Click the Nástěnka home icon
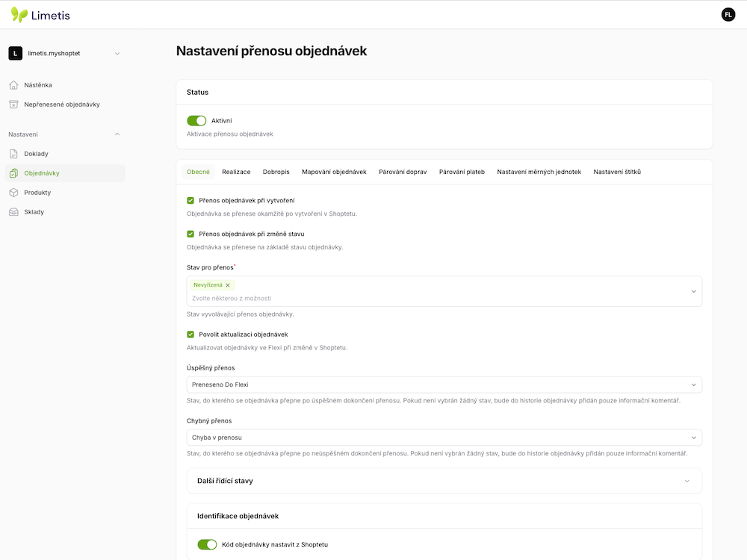 [13, 85]
